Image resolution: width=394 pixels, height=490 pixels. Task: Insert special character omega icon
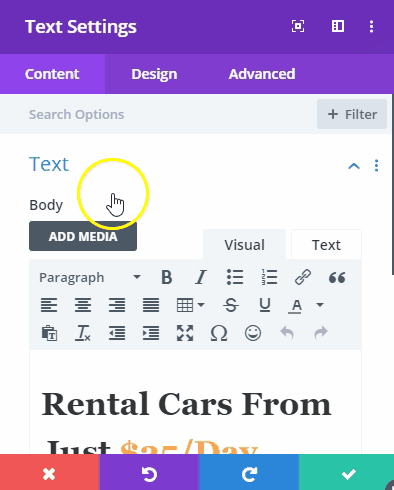pos(219,333)
